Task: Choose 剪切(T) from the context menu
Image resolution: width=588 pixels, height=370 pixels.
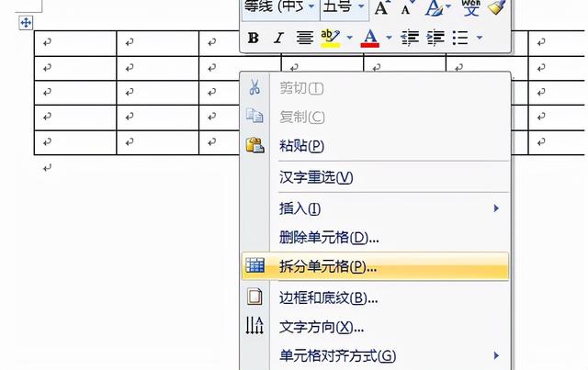Action: [375, 88]
